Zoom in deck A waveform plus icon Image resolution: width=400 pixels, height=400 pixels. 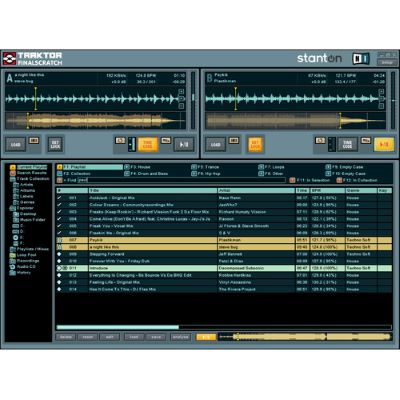pyautogui.click(x=181, y=91)
